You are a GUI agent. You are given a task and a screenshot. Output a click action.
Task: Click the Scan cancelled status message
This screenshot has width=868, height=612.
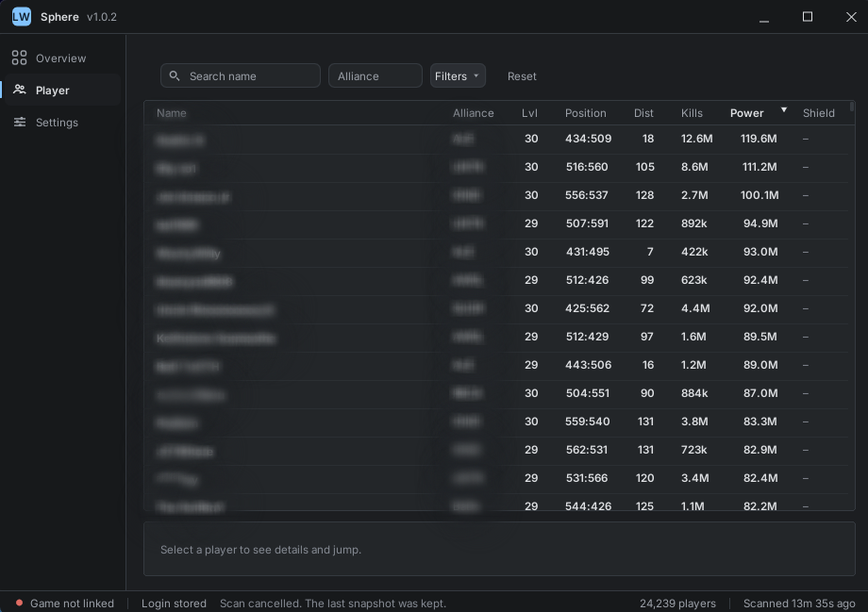tap(333, 604)
